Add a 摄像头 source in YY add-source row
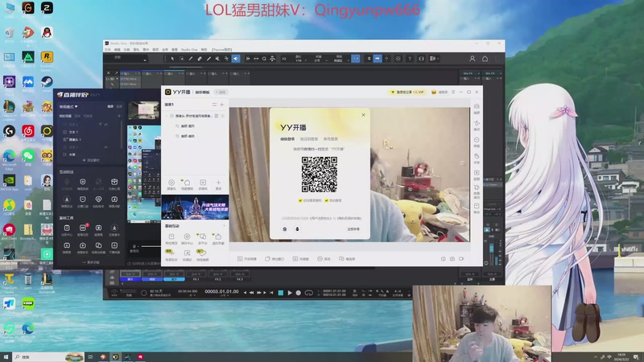The width and height of the screenshot is (644, 362). 171,184
